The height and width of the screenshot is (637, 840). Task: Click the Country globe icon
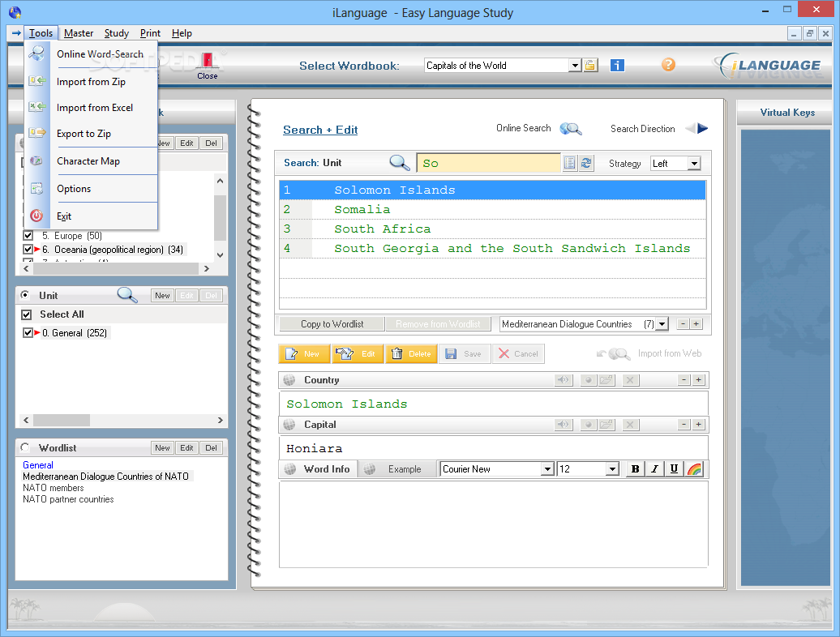289,380
